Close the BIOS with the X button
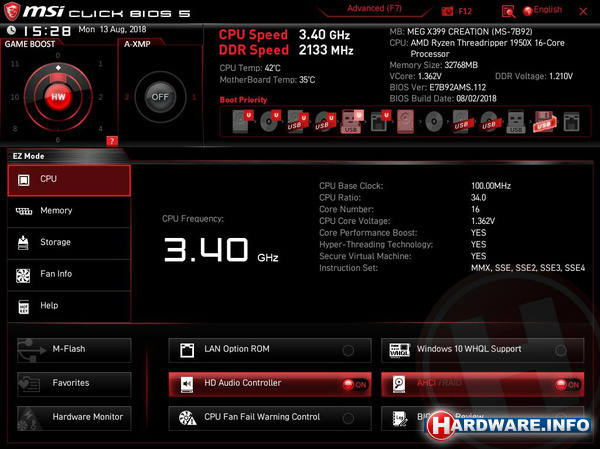 coord(583,11)
